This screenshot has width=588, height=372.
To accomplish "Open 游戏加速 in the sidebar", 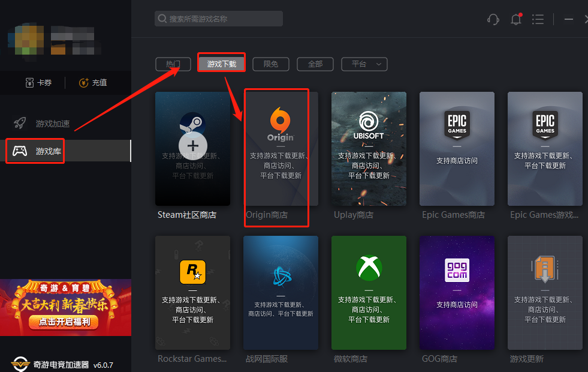I will tap(65, 124).
